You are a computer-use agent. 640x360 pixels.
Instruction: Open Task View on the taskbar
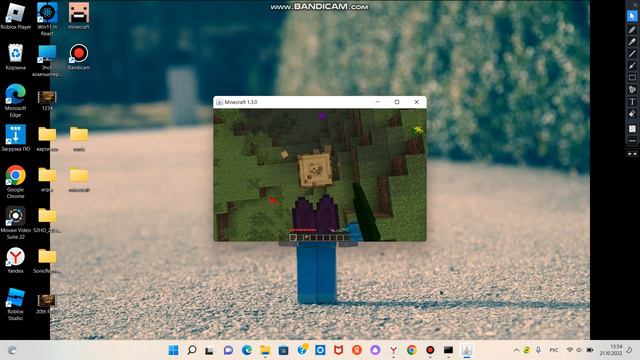coord(210,350)
